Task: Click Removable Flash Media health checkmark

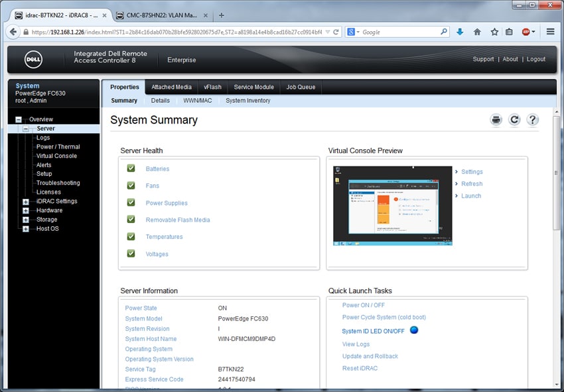Action: [x=131, y=220]
